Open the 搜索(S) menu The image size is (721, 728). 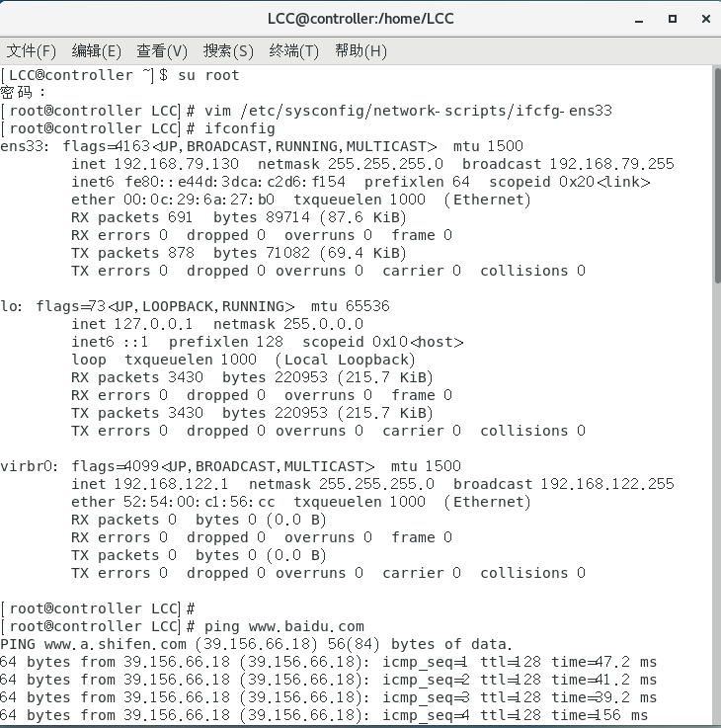pyautogui.click(x=228, y=50)
